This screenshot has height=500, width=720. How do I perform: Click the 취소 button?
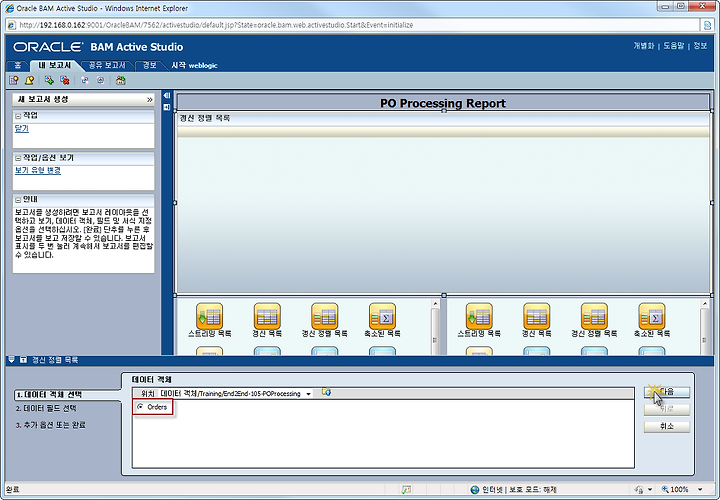pos(667,427)
